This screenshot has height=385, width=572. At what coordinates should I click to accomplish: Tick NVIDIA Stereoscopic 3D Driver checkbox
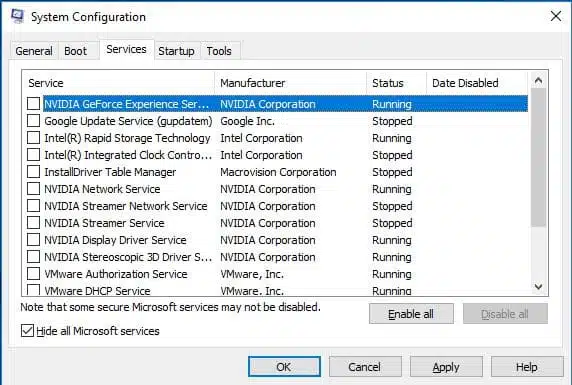(33, 257)
